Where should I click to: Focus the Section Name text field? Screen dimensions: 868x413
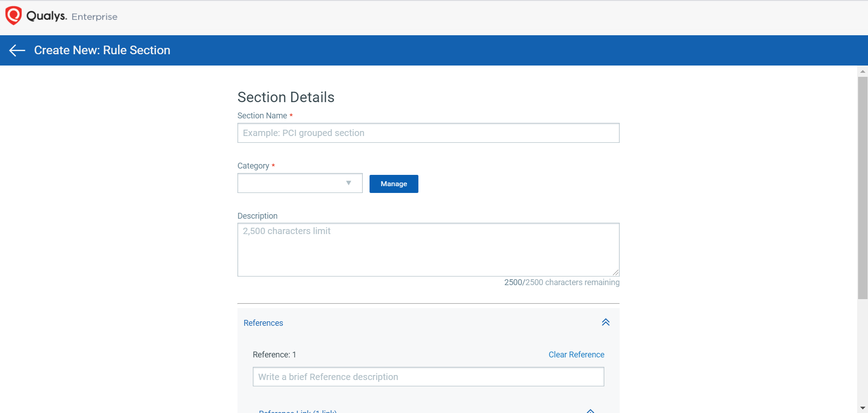coord(428,133)
